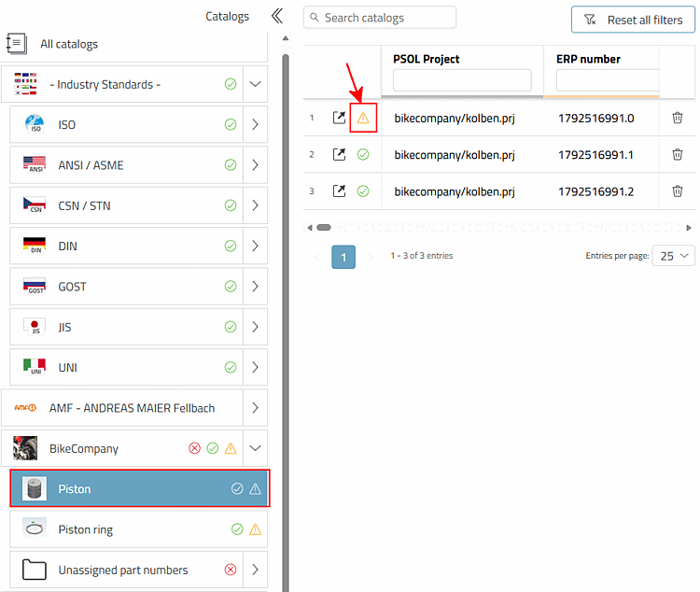Viewport: 700px width, 592px height.
Task: Toggle the JIS green check status
Action: (x=231, y=327)
